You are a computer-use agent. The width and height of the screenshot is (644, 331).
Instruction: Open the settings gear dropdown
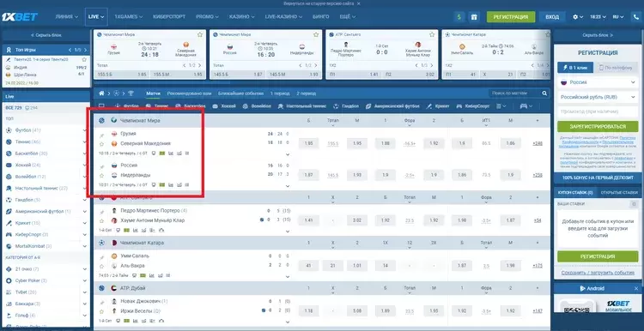(578, 17)
